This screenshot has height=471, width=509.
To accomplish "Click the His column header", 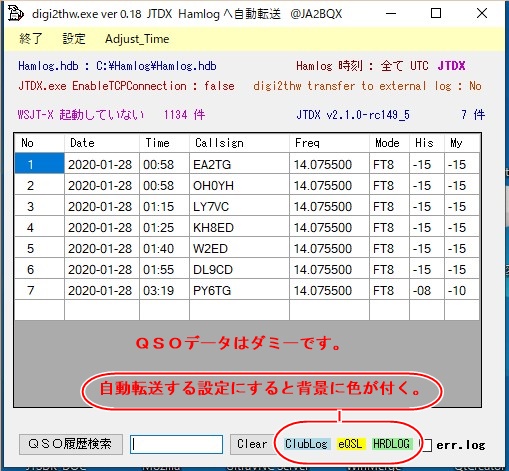I will [427, 143].
